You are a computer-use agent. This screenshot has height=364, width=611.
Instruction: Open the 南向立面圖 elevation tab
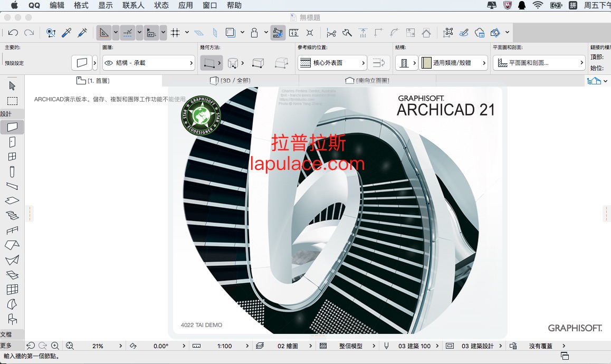pos(367,81)
